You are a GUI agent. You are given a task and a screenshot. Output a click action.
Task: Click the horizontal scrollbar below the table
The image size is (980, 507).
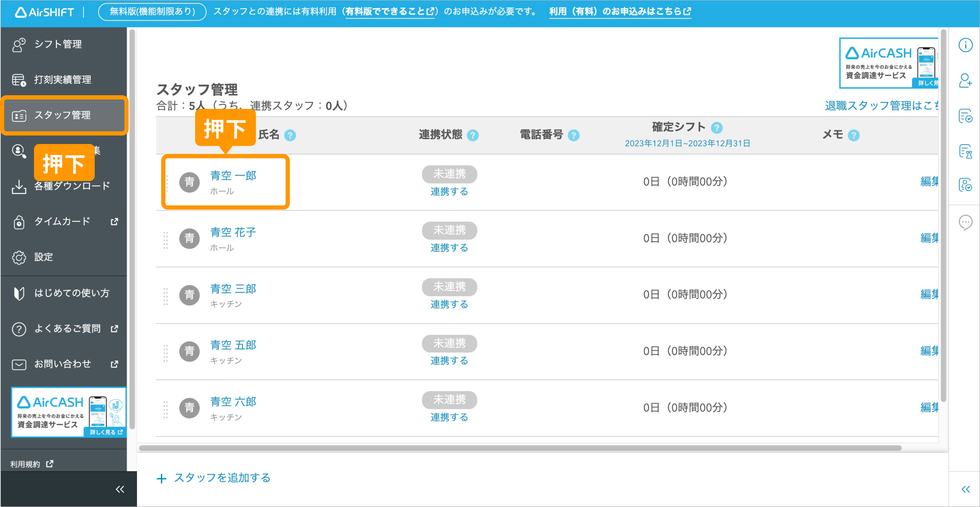pyautogui.click(x=520, y=448)
